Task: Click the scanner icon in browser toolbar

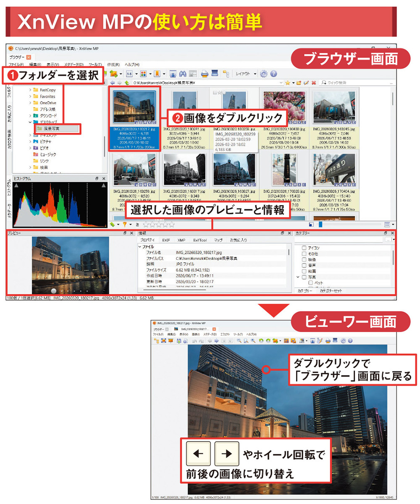Action: 215,74
